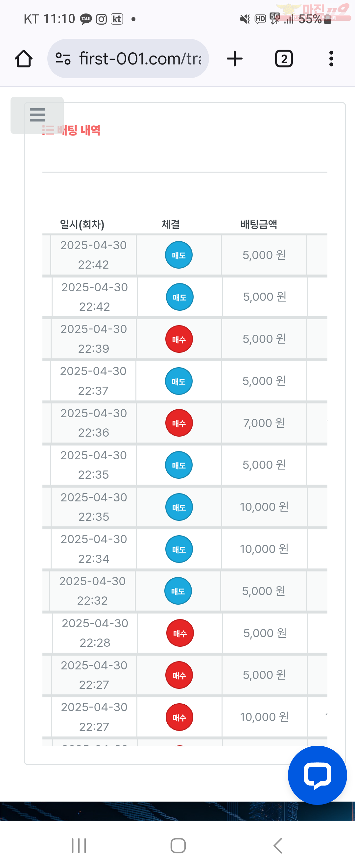Tap the Android back navigation arrow

click(x=278, y=845)
